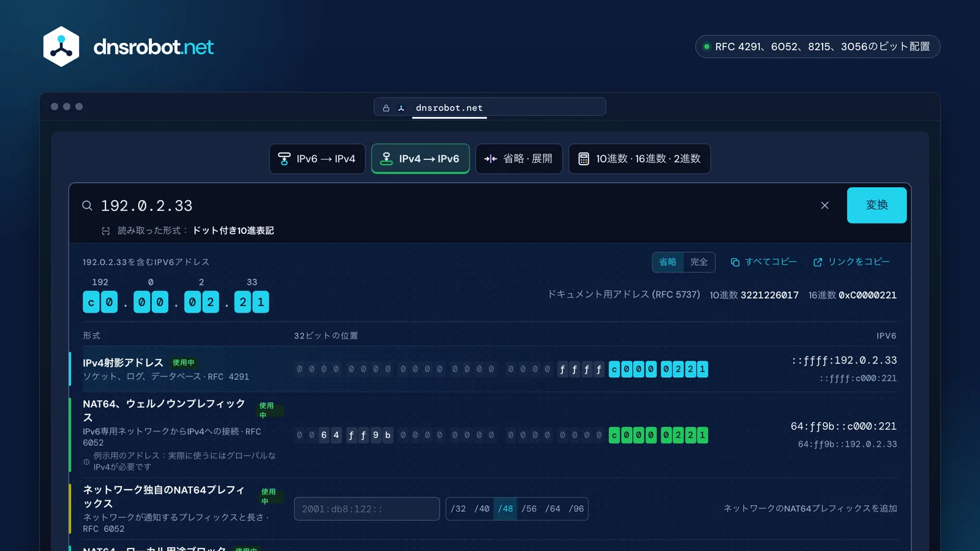Image resolution: width=980 pixels, height=551 pixels.
Task: Choose the /56 prefix length
Action: pyautogui.click(x=529, y=509)
